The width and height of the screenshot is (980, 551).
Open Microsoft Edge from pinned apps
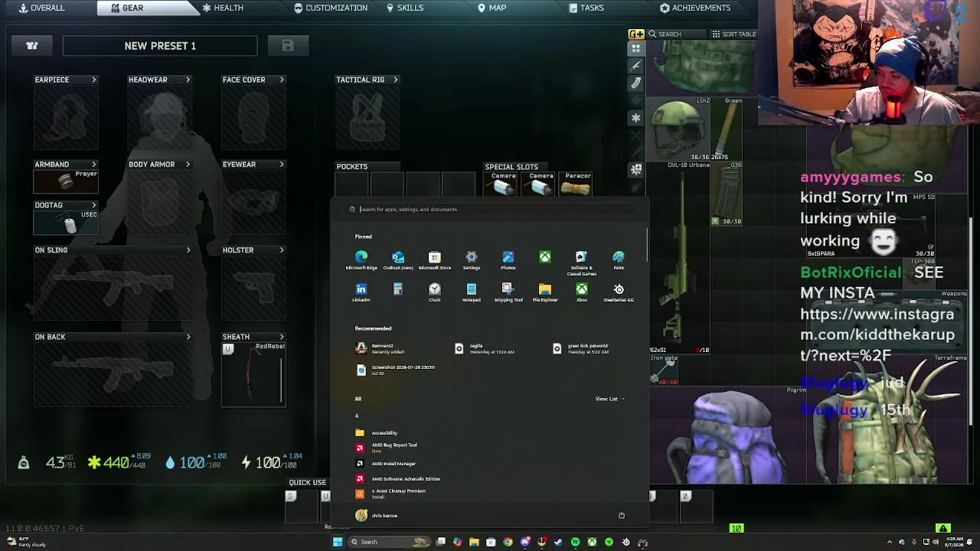click(361, 260)
